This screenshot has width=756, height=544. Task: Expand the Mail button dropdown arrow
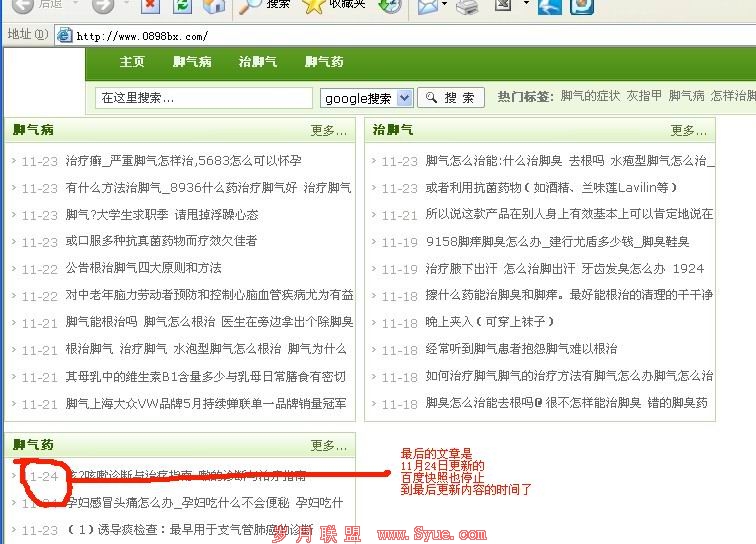tap(444, 6)
